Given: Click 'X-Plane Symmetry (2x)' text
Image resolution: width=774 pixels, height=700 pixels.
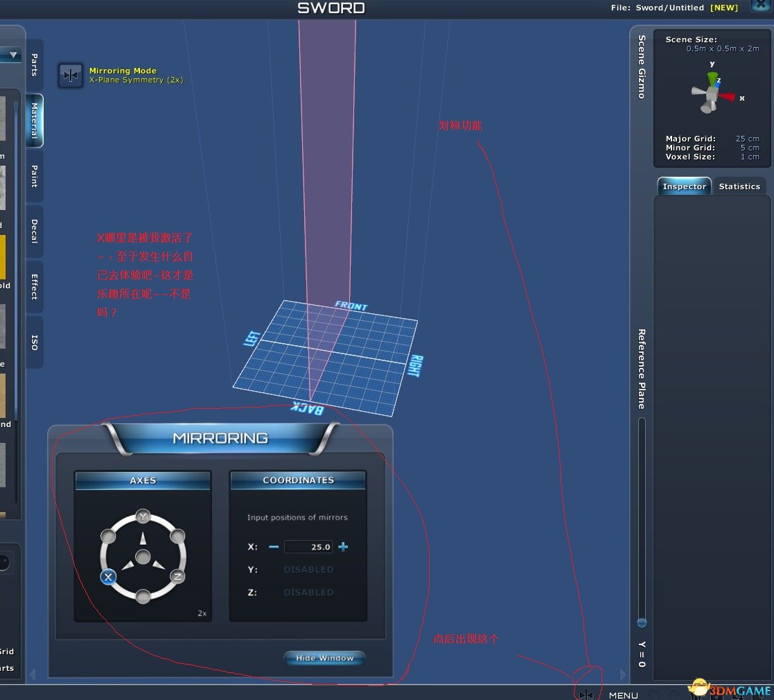Looking at the screenshot, I should click(137, 80).
